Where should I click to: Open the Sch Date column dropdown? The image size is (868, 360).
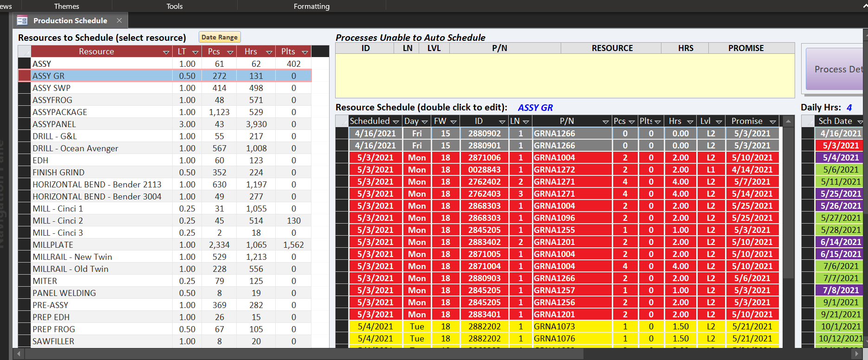click(860, 122)
